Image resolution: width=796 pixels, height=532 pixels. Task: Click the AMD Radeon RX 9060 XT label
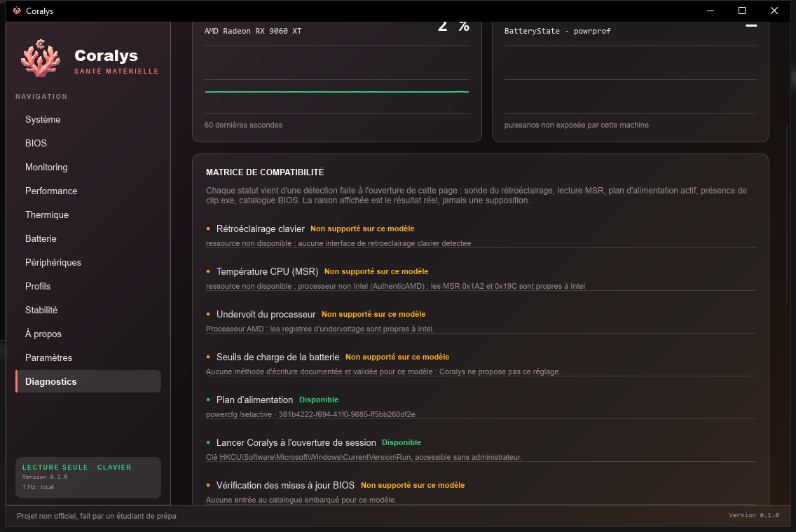[x=253, y=31]
